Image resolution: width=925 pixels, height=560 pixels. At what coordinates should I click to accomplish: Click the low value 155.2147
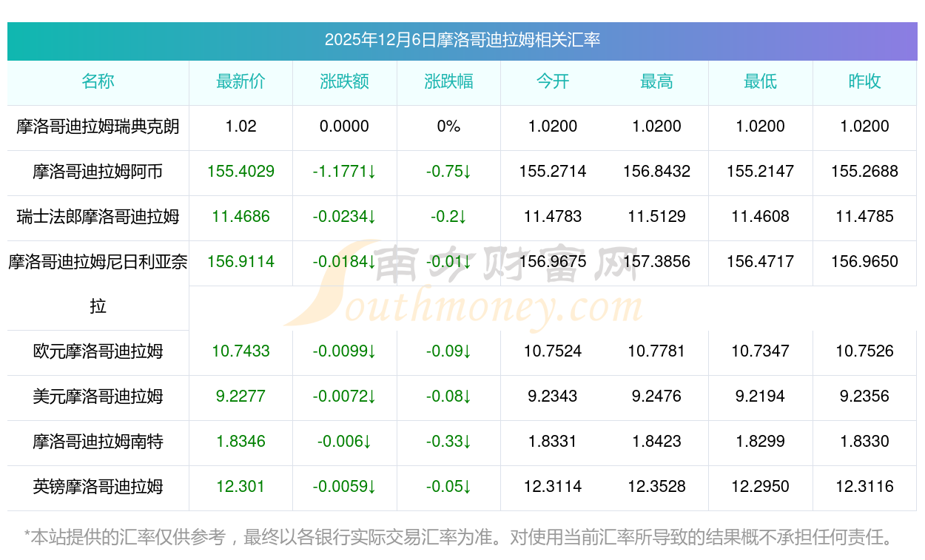pyautogui.click(x=761, y=172)
